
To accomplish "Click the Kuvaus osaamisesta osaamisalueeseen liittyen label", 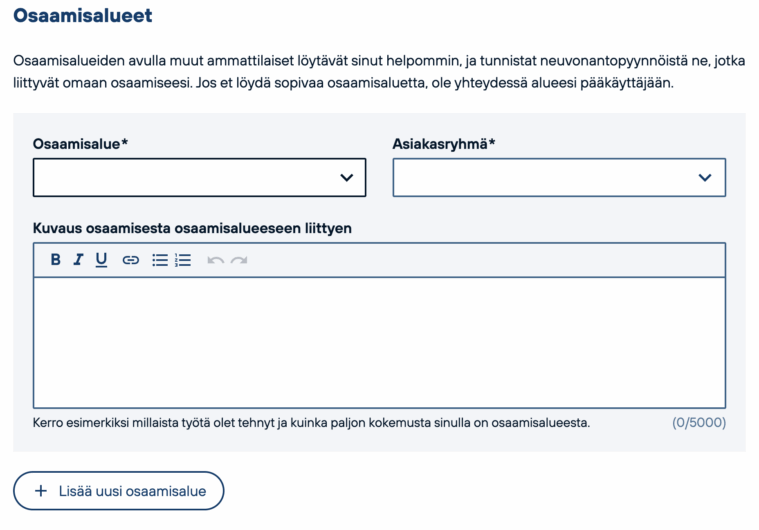I will tap(192, 228).
